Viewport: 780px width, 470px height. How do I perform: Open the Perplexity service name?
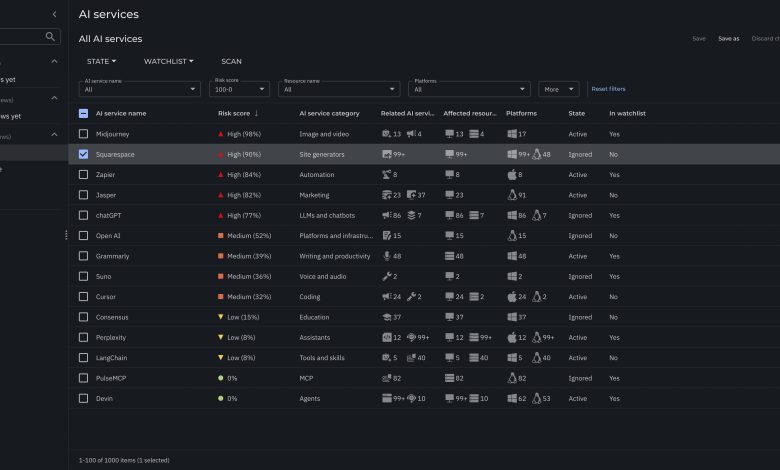(111, 337)
